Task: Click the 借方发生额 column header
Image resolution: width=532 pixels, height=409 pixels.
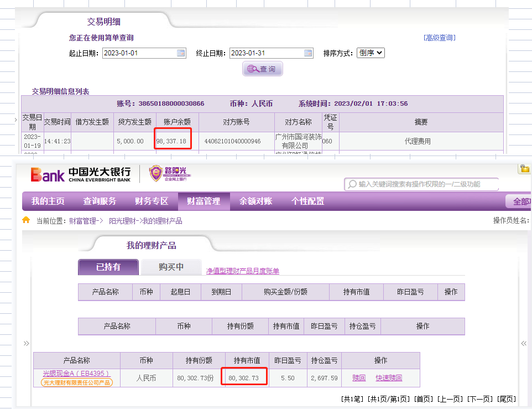Action: pyautogui.click(x=92, y=122)
